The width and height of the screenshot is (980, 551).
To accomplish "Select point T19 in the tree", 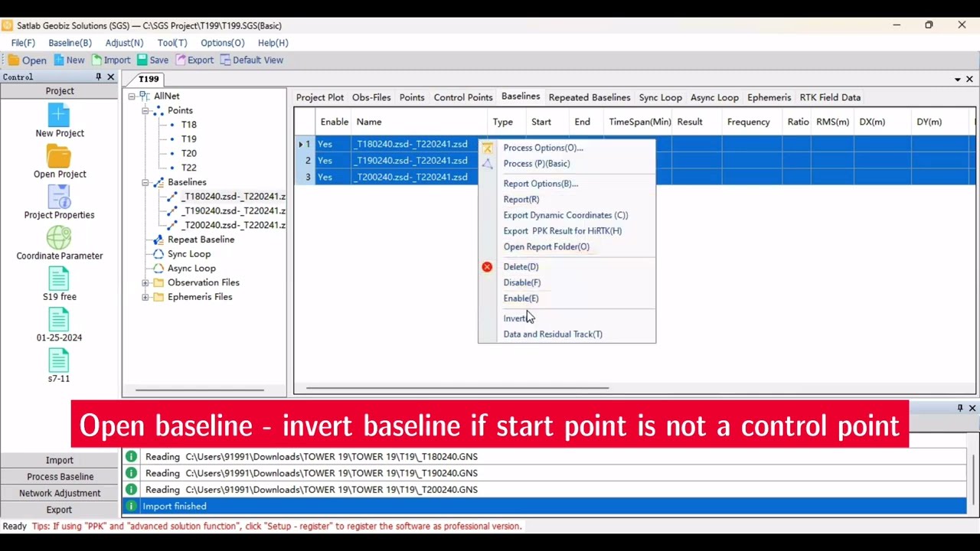I will pos(188,139).
